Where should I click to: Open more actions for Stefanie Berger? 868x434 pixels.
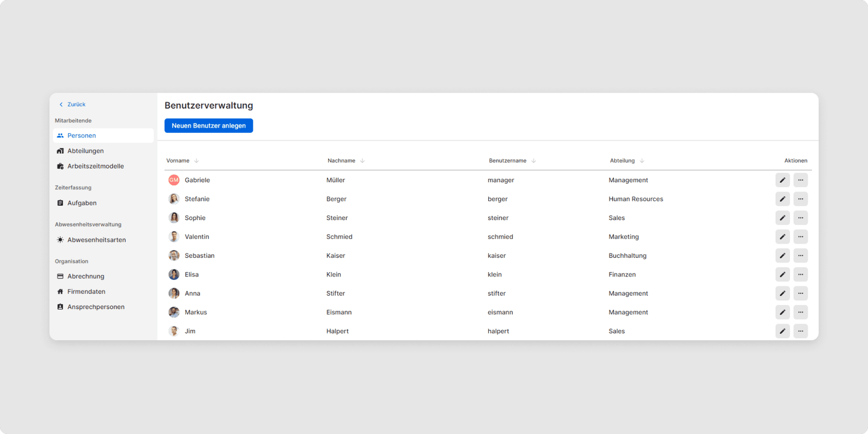click(801, 199)
